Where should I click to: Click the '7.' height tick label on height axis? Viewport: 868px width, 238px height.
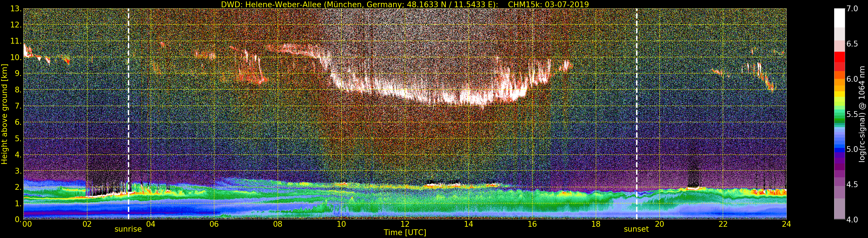click(x=18, y=106)
